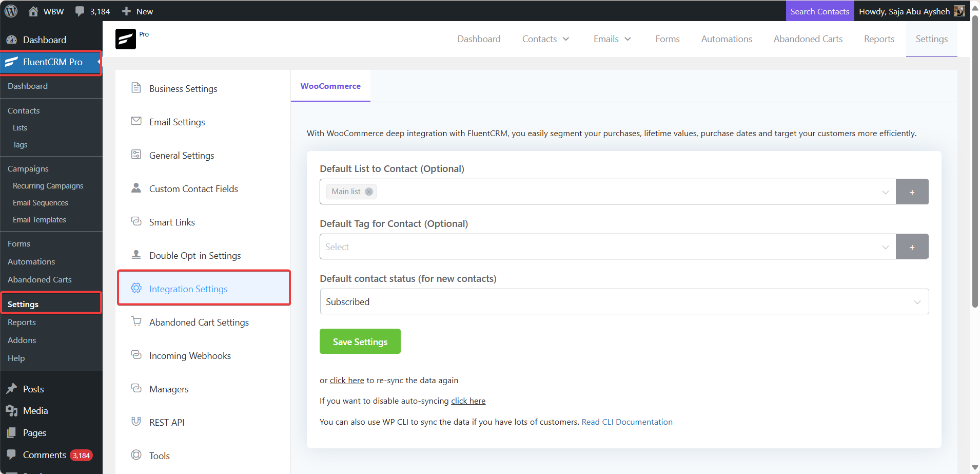980x474 pixels.
Task: Open Addons in the sidebar
Action: point(22,340)
